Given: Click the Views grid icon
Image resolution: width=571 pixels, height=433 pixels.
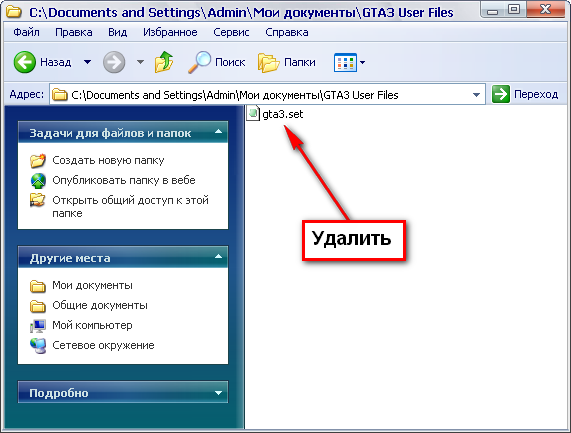Looking at the screenshot, I should (345, 62).
